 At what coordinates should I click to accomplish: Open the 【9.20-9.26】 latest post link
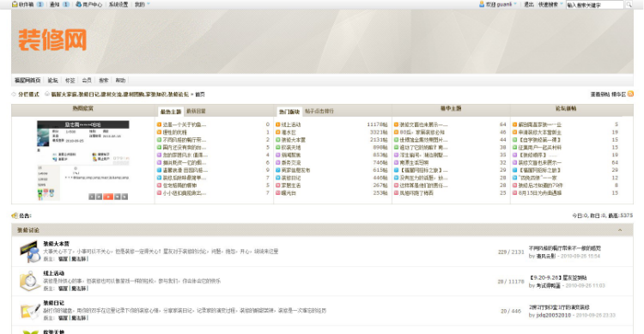click(558, 277)
